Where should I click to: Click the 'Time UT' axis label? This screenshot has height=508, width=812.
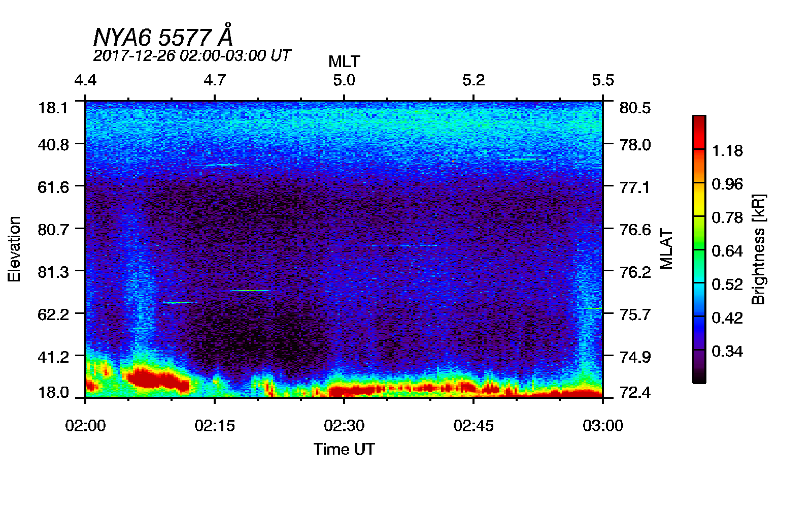(x=344, y=449)
